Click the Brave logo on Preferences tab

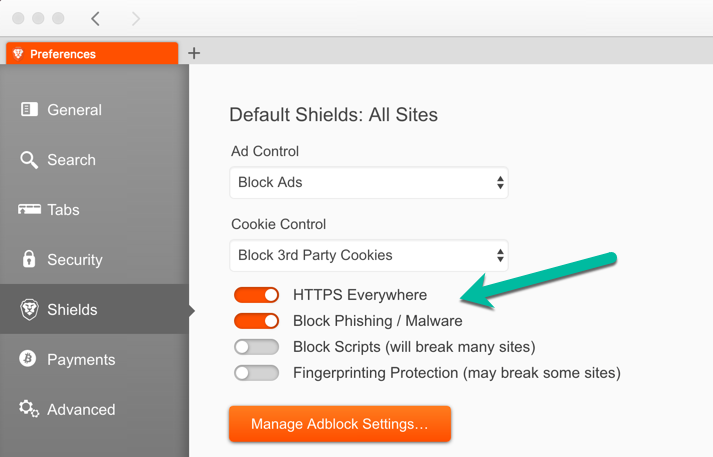click(x=18, y=54)
